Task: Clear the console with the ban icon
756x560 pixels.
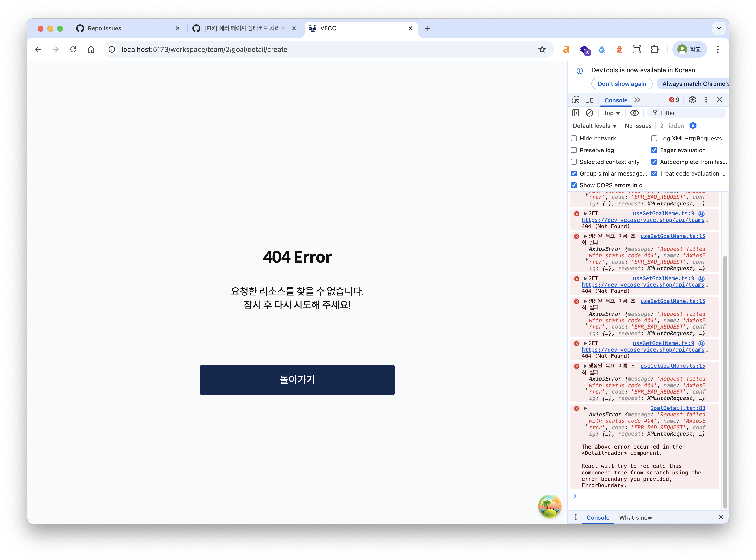Action: pos(589,113)
